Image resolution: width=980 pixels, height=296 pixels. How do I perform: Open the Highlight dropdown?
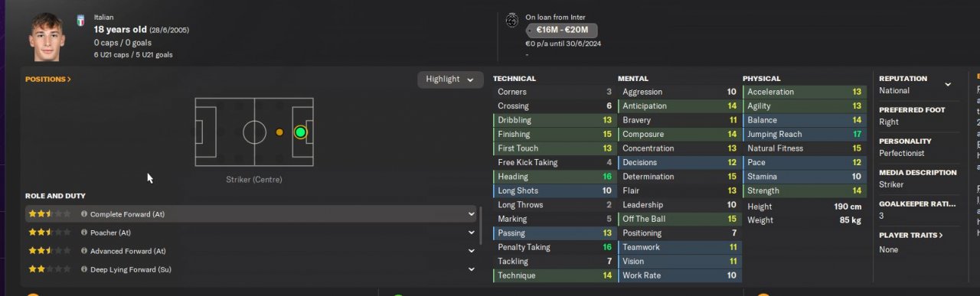coord(450,79)
